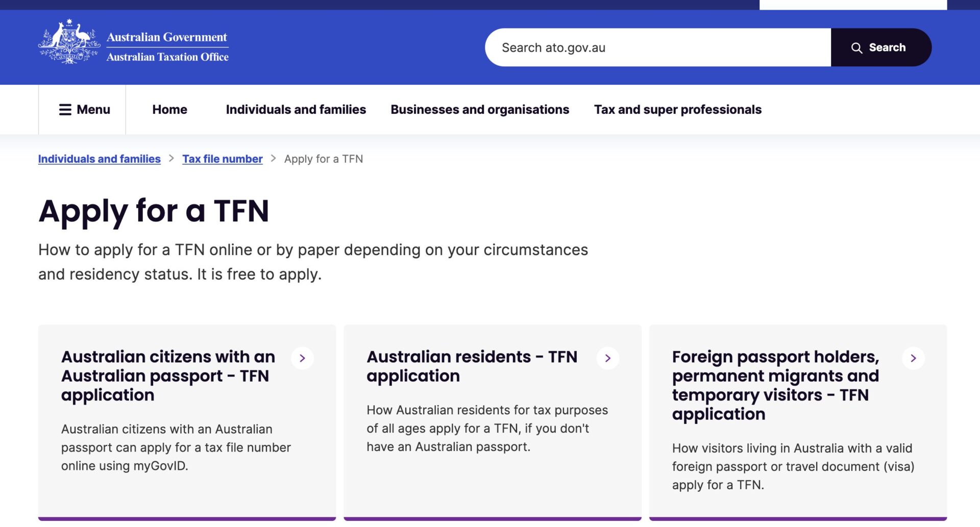The height and width of the screenshot is (527, 980).
Task: Open Individuals and families navigation item
Action: (x=296, y=110)
